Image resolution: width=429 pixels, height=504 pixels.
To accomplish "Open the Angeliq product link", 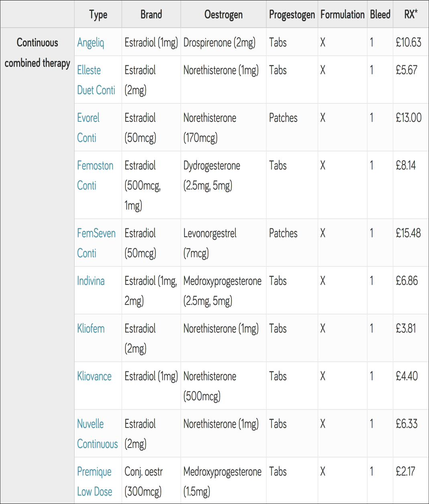I will click(91, 42).
